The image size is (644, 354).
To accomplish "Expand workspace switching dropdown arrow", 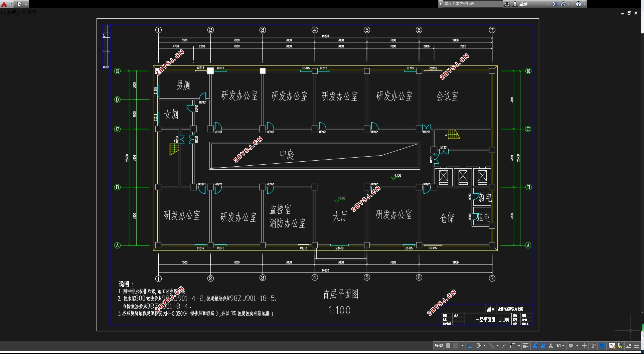I will pos(577,346).
